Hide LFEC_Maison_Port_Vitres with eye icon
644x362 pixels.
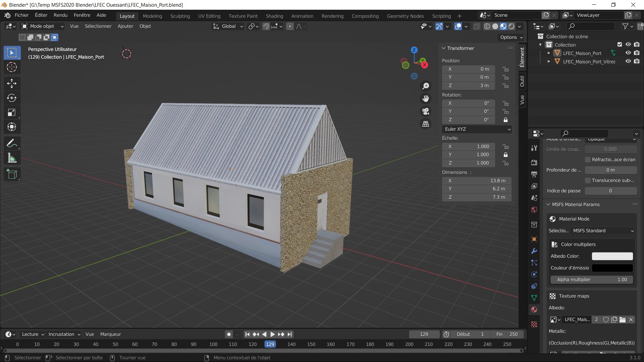pos(628,61)
